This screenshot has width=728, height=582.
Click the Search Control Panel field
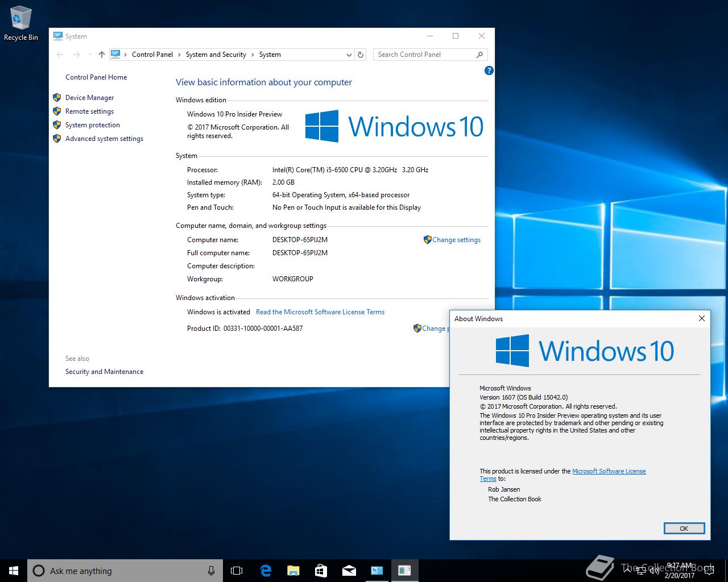(x=424, y=55)
